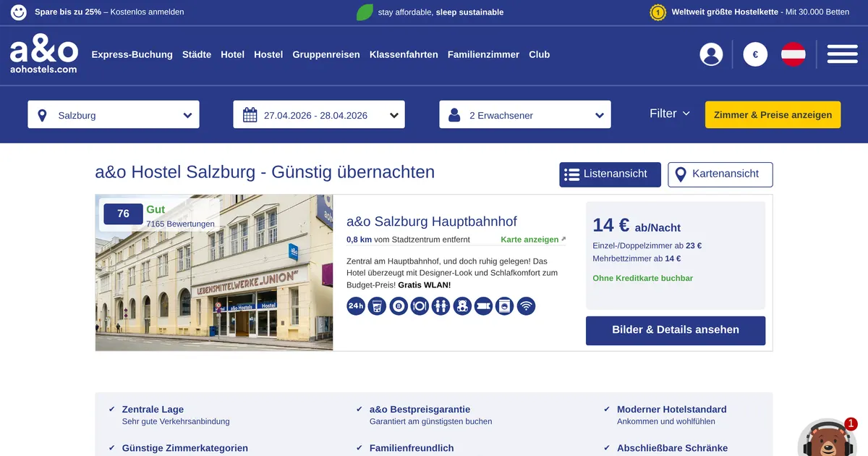Viewport: 868px width, 456px height.
Task: Click the green leaf sustainability icon
Action: coord(365,12)
